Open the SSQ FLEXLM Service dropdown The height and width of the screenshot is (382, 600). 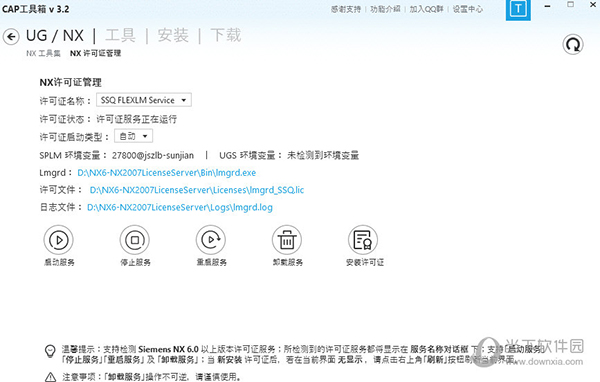pos(144,100)
